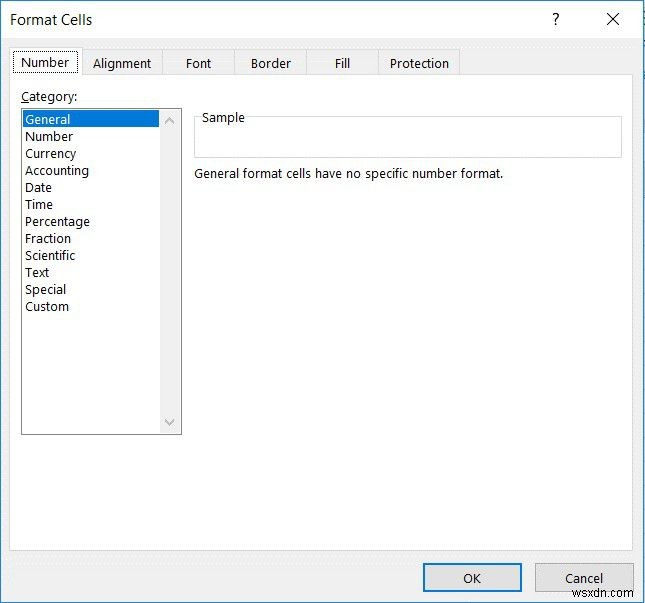Choose Currency in Category list

(50, 154)
